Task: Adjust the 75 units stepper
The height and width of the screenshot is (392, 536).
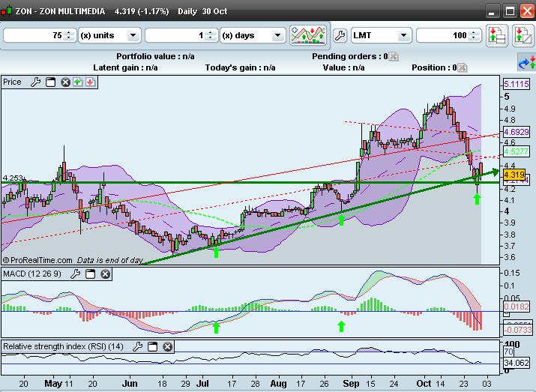Action: pyautogui.click(x=69, y=35)
